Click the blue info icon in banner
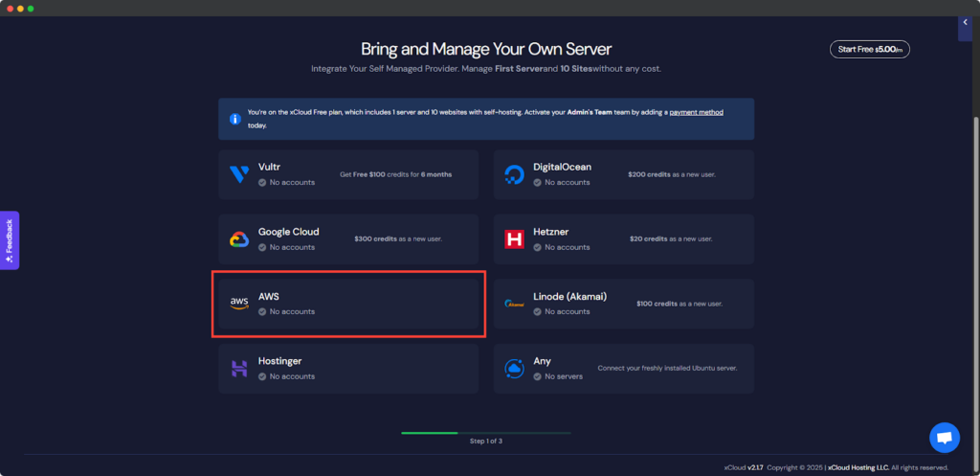This screenshot has width=980, height=476. point(234,120)
